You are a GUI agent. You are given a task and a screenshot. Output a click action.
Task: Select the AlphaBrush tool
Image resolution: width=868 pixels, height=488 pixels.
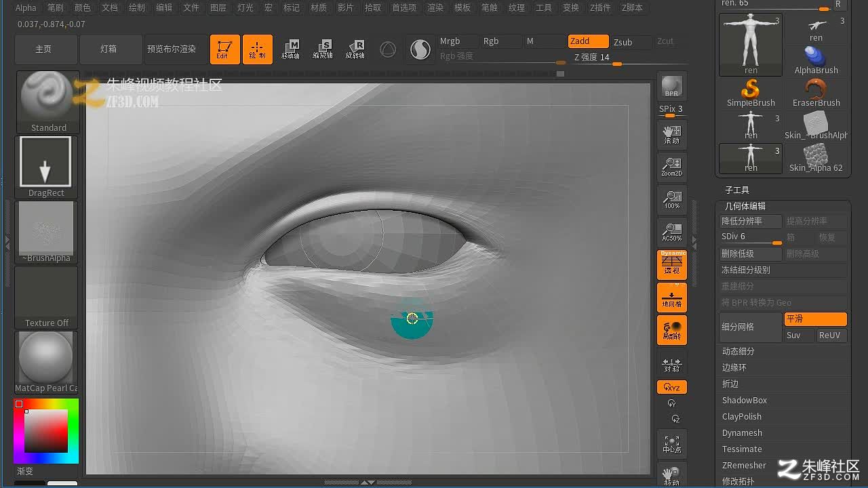[816, 60]
